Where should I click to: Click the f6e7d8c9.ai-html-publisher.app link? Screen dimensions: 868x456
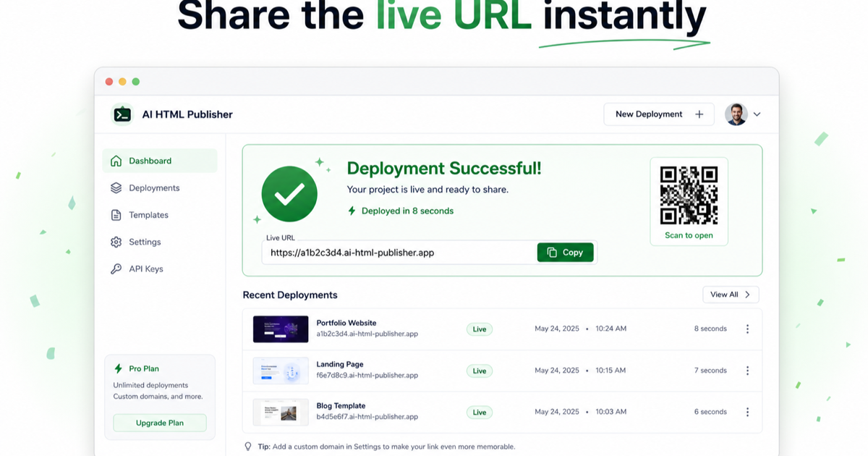click(367, 376)
